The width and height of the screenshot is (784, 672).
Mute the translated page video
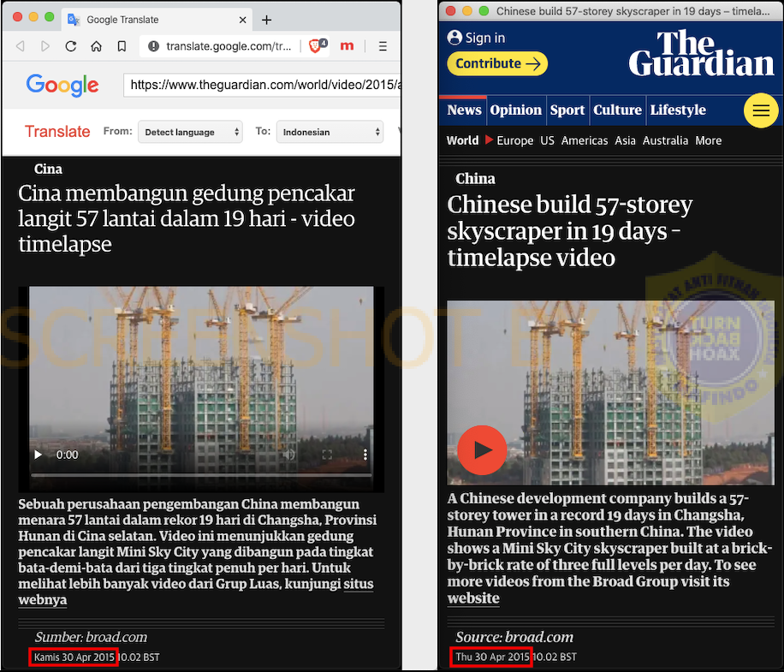click(289, 455)
